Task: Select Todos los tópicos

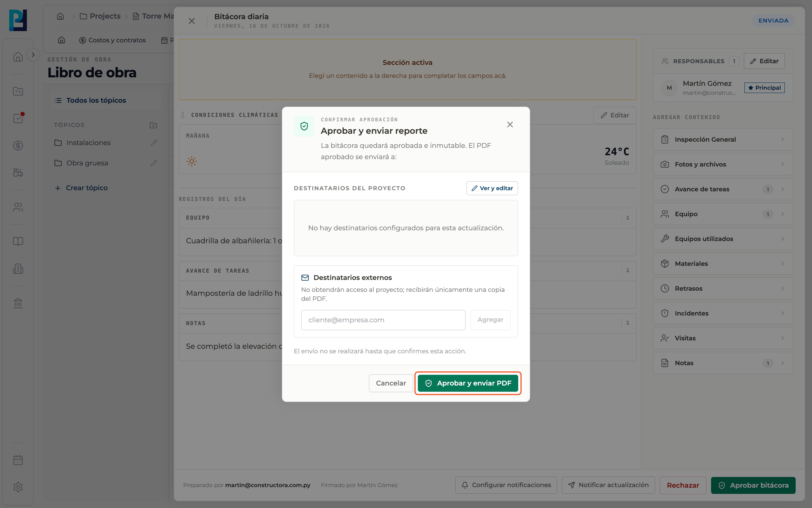Action: 105,100
